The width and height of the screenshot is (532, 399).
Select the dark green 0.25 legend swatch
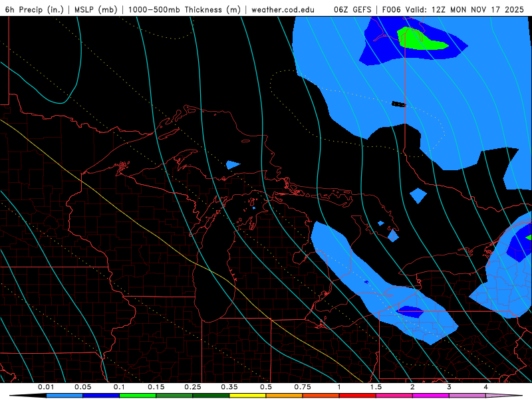tap(211, 396)
